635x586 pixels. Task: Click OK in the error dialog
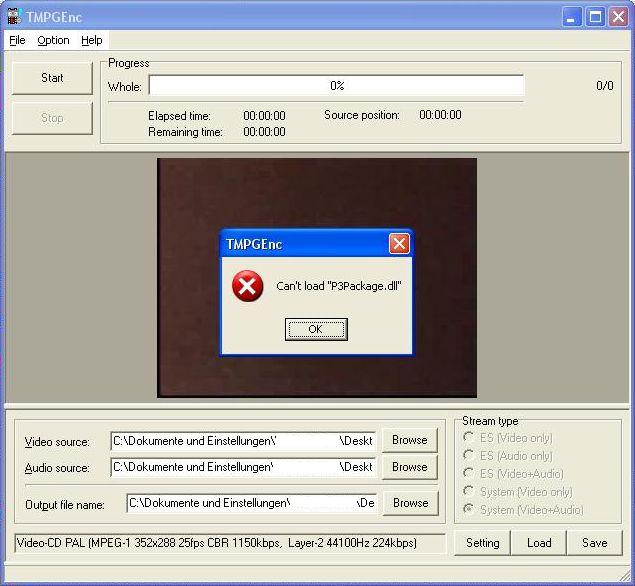click(x=316, y=329)
